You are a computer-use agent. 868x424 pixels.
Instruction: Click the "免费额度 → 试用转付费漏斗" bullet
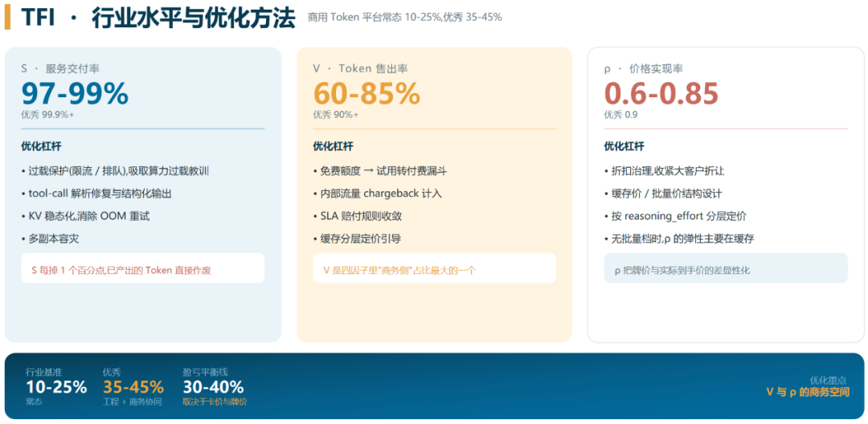tap(379, 171)
